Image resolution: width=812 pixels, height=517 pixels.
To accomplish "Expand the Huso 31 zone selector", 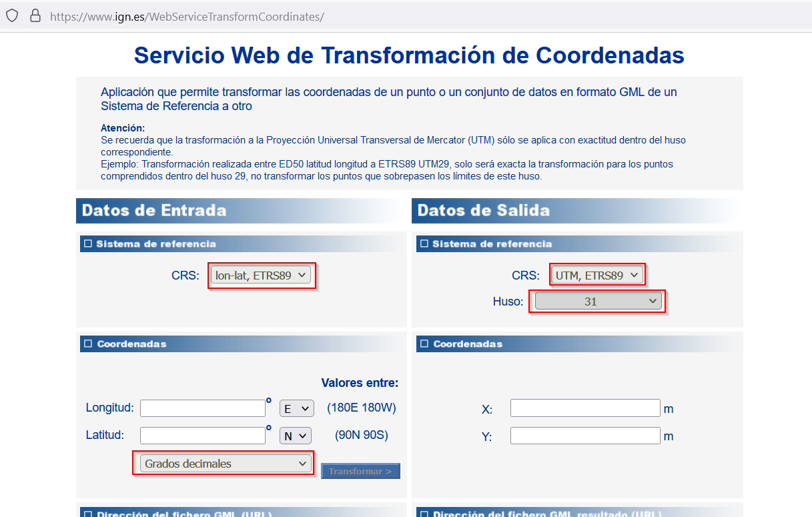I will (x=598, y=302).
